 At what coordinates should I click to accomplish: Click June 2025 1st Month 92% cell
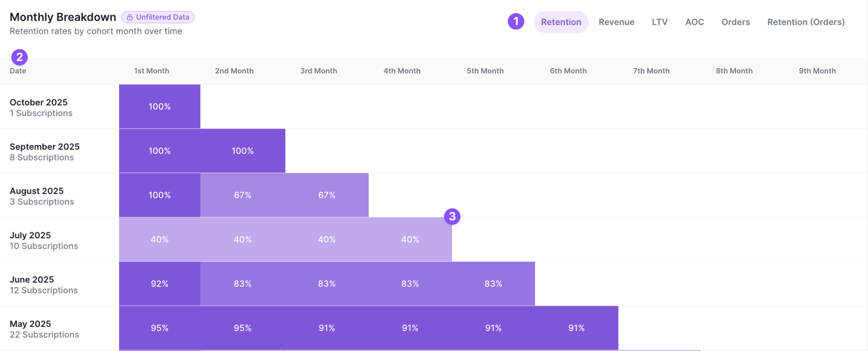coord(160,284)
